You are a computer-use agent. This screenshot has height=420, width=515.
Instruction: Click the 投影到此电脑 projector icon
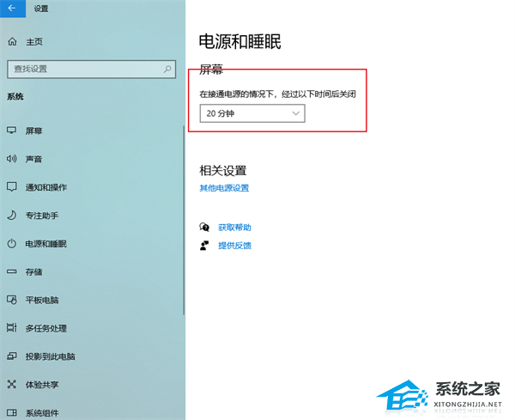11,356
